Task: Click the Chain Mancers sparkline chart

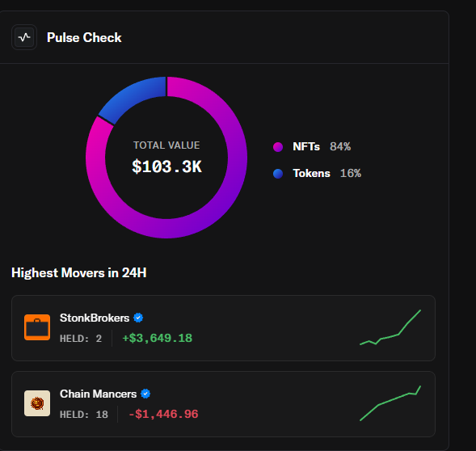Action: click(390, 403)
